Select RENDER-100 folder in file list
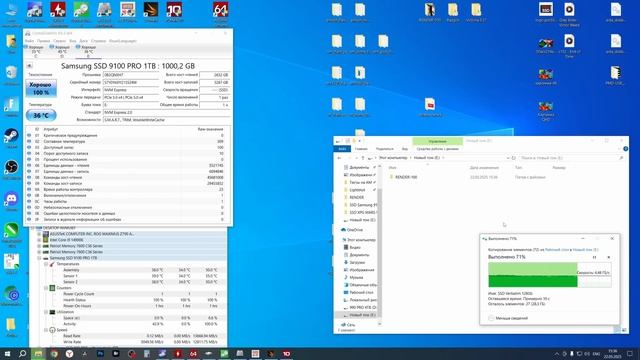The width and height of the screenshot is (640, 360). coord(406,177)
